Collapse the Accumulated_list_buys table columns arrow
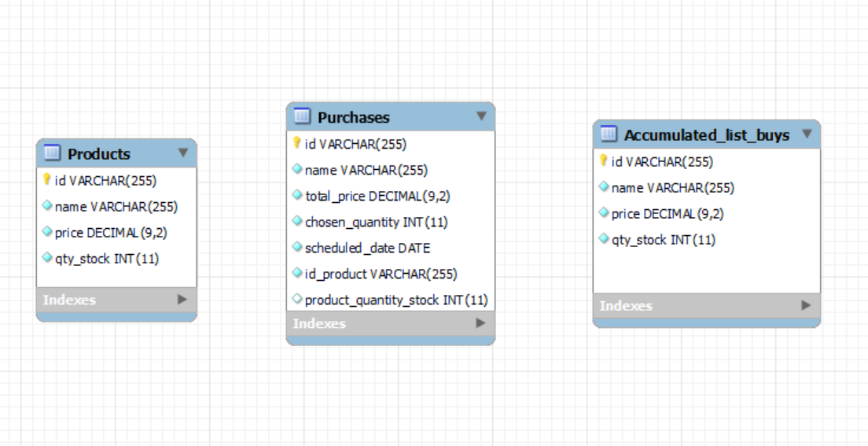868x446 pixels. click(807, 134)
